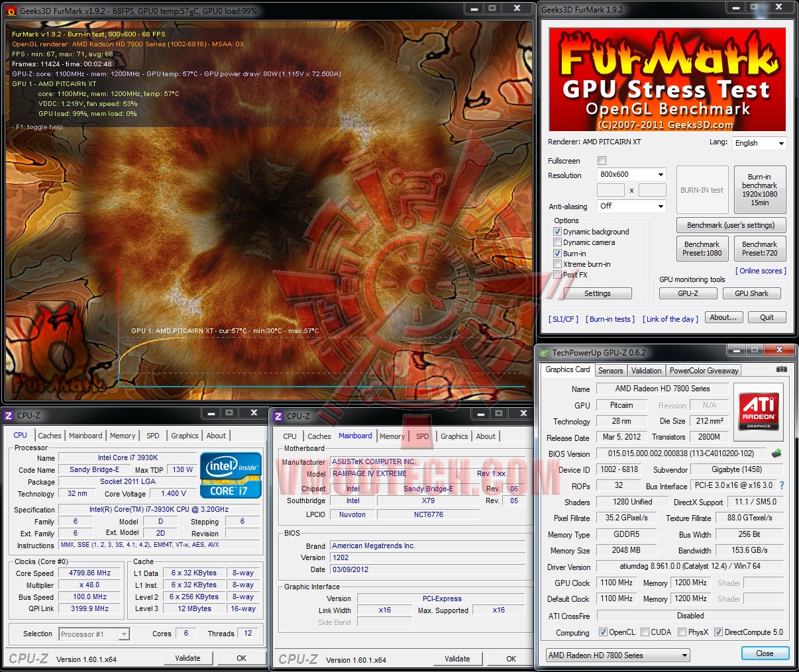Run Benchmark Preset:1080
The height and width of the screenshot is (672, 799).
[702, 249]
